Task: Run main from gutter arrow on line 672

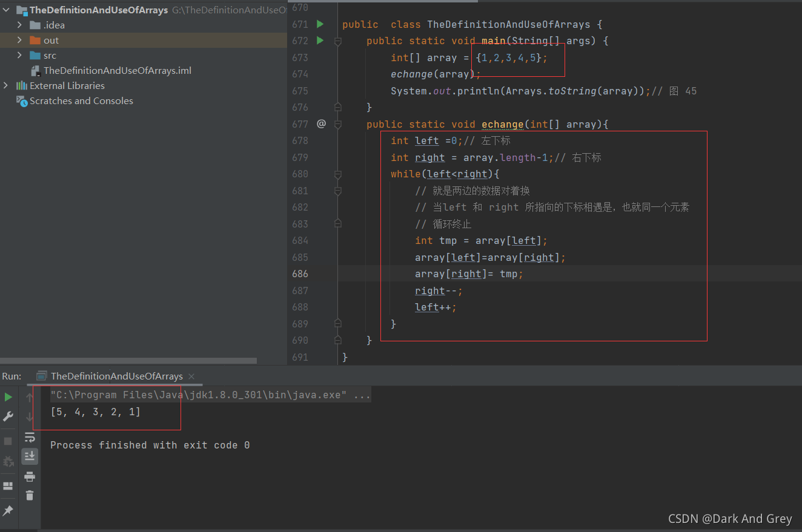Action: click(320, 41)
